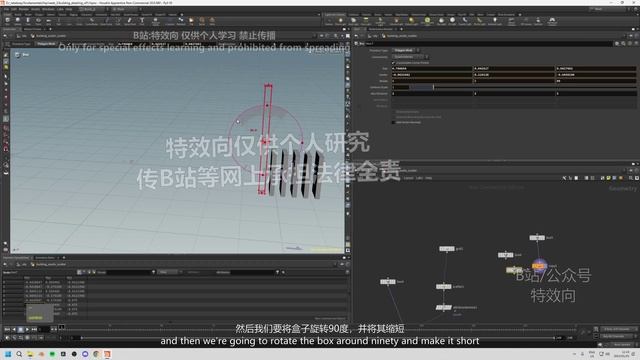Screen dimensions: 640x360
Task: Open the Attributes filter dropdown arrow
Action: [278, 272]
